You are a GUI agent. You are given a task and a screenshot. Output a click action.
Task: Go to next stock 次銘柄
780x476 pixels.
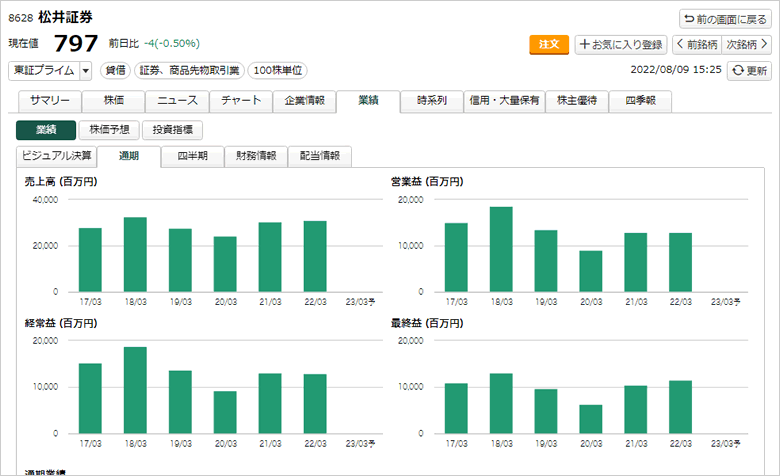click(x=747, y=44)
